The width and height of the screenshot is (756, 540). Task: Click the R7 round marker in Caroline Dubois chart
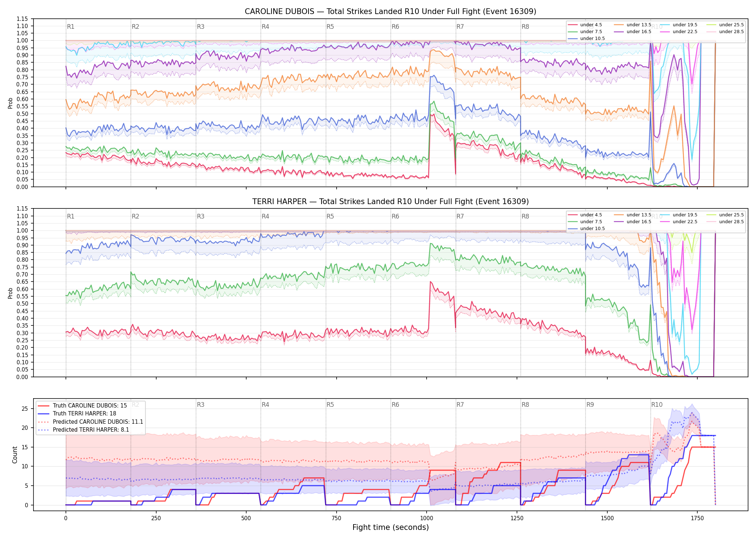[x=460, y=27]
